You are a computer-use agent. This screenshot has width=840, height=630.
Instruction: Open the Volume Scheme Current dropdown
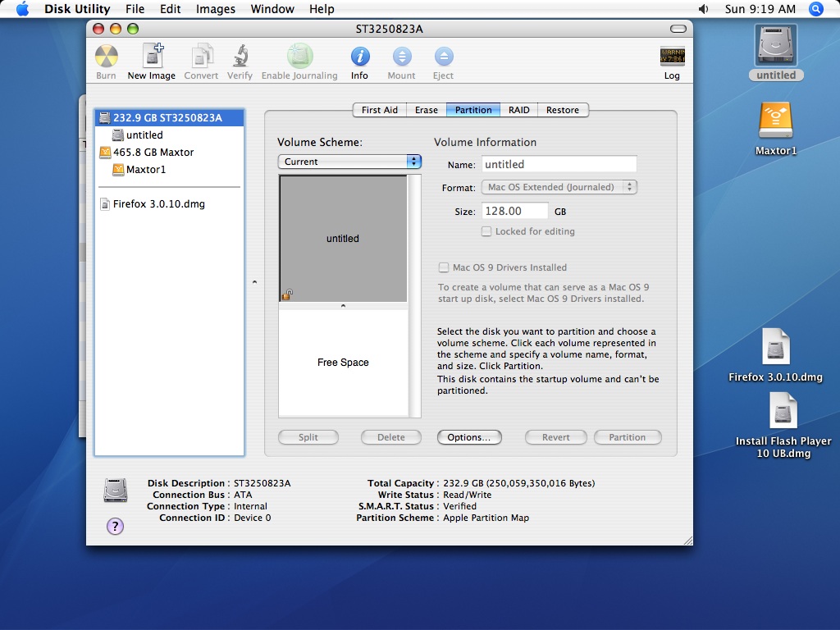coord(349,162)
